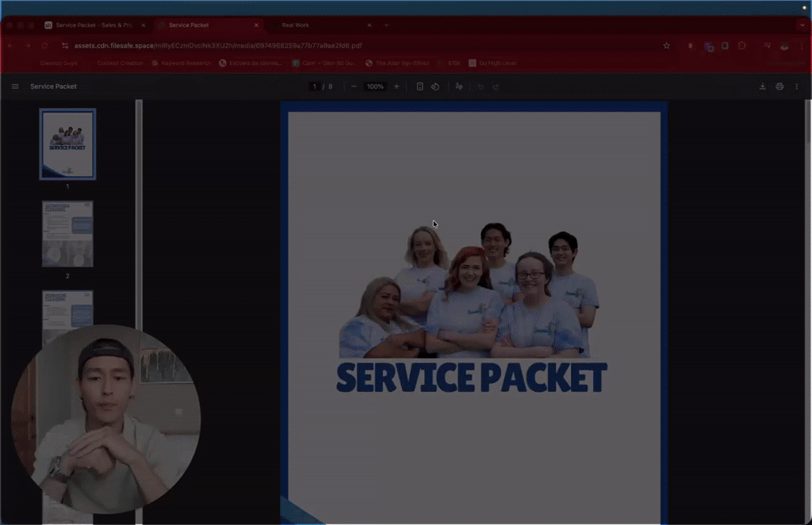Image resolution: width=812 pixels, height=525 pixels.
Task: Close the Real Work tab
Action: (x=370, y=25)
